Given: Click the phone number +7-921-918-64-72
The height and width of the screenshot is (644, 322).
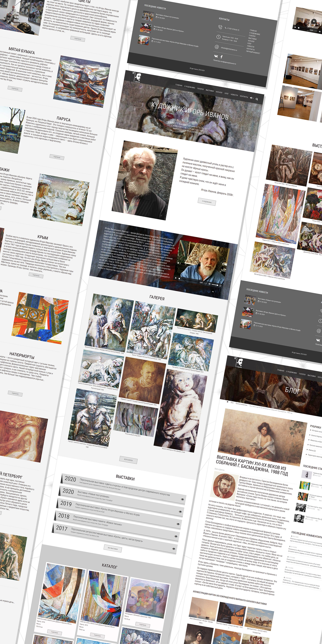Looking at the screenshot, I should pyautogui.click(x=233, y=29).
